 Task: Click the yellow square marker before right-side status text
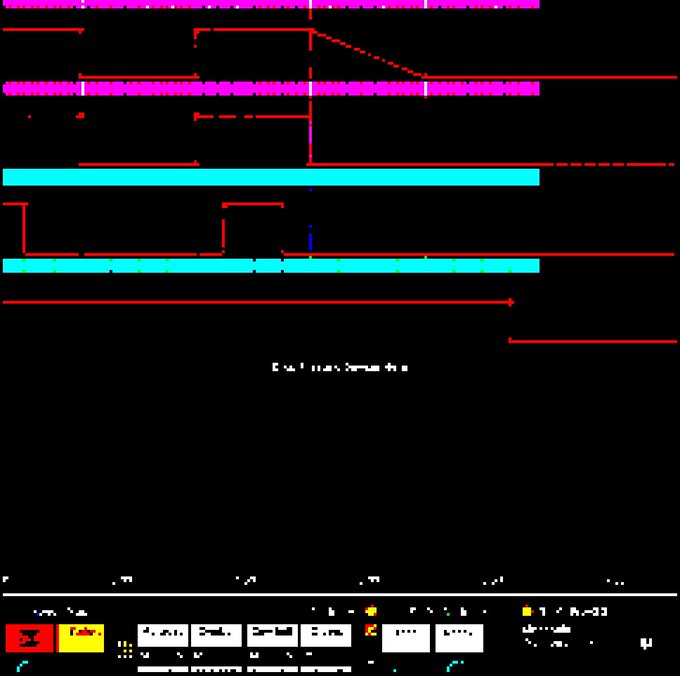pyautogui.click(x=527, y=611)
